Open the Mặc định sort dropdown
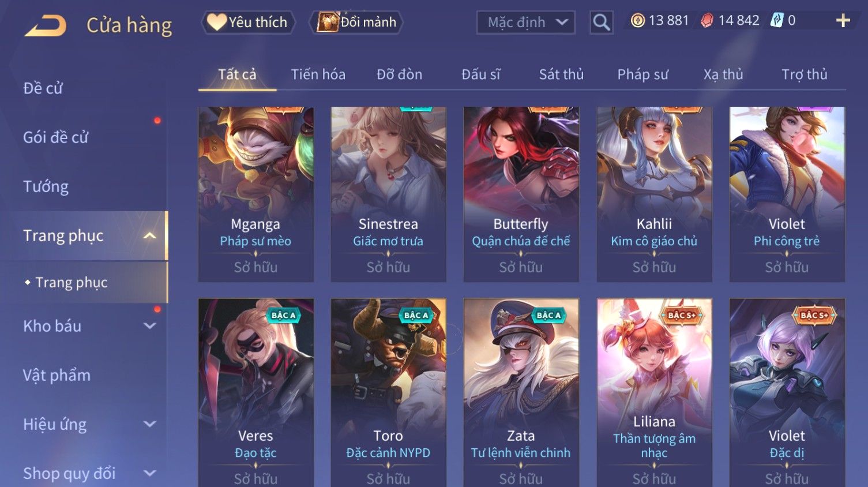This screenshot has height=487, width=868. point(525,23)
